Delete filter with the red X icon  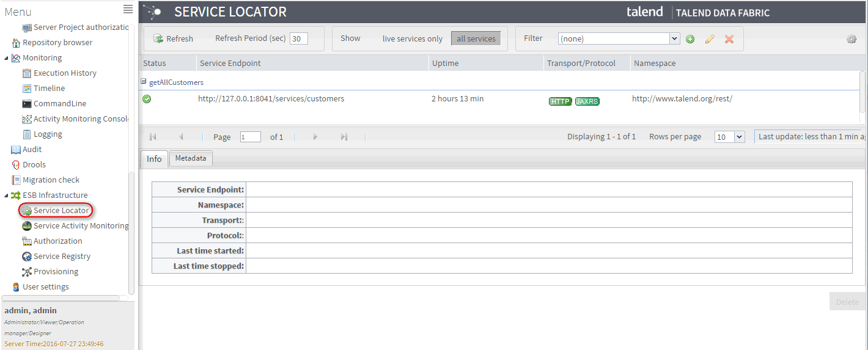[x=729, y=39]
